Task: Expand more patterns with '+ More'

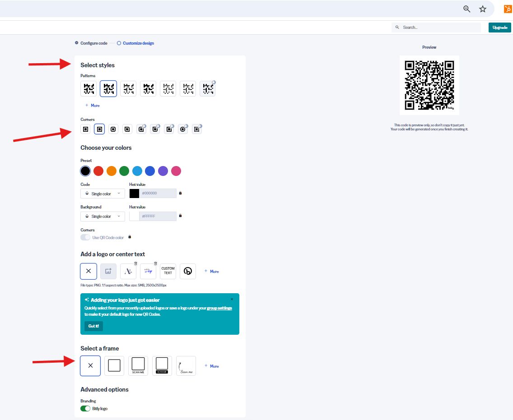Action: pos(93,106)
